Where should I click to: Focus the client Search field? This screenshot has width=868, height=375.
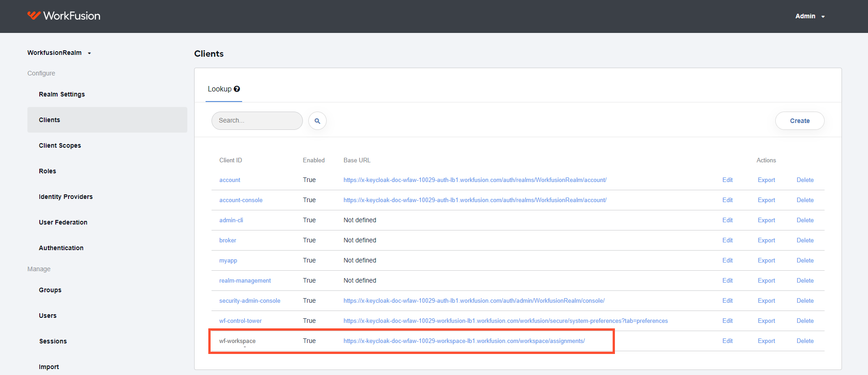pos(257,121)
